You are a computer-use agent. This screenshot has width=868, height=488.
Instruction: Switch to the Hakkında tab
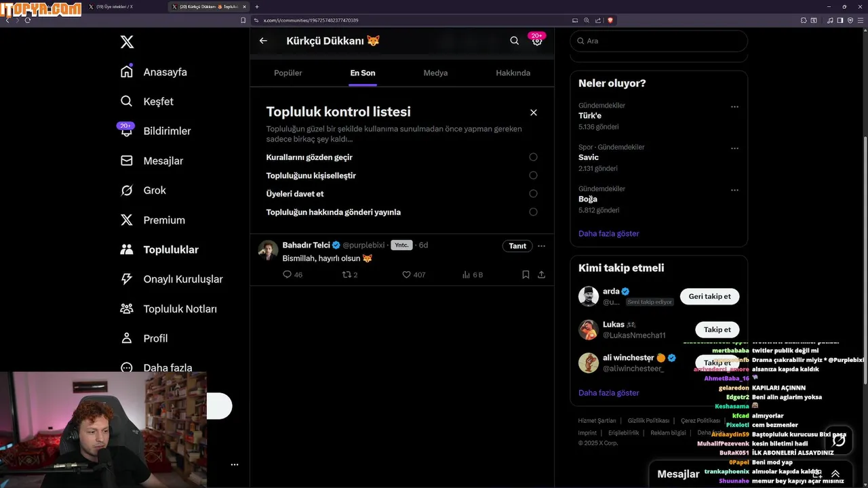pyautogui.click(x=513, y=73)
